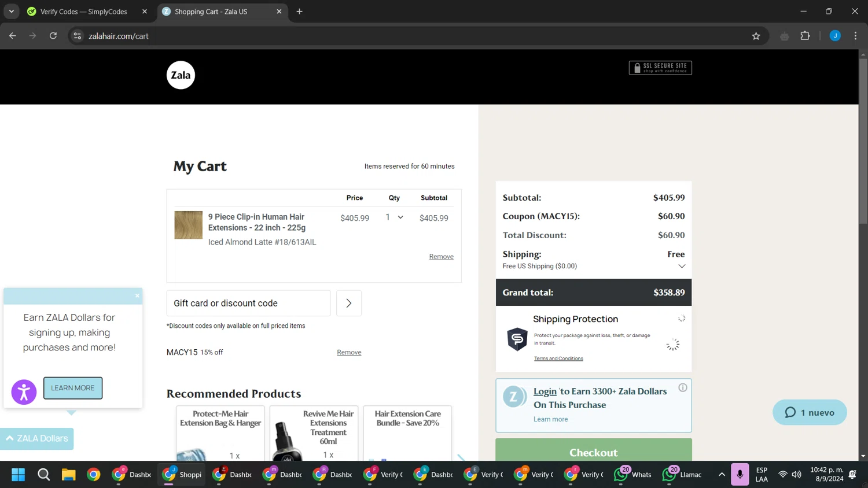This screenshot has width=868, height=488.
Task: Open Windows Search from the taskbar
Action: coord(43,475)
